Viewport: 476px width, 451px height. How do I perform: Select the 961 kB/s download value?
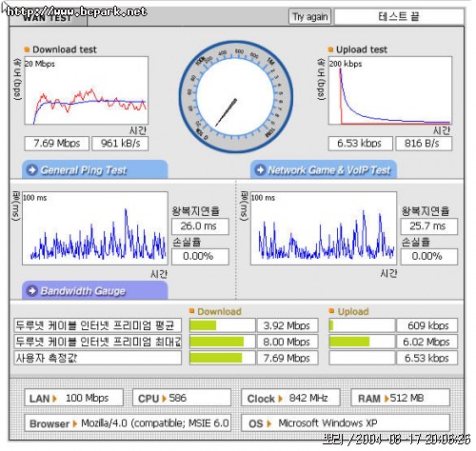[120, 144]
